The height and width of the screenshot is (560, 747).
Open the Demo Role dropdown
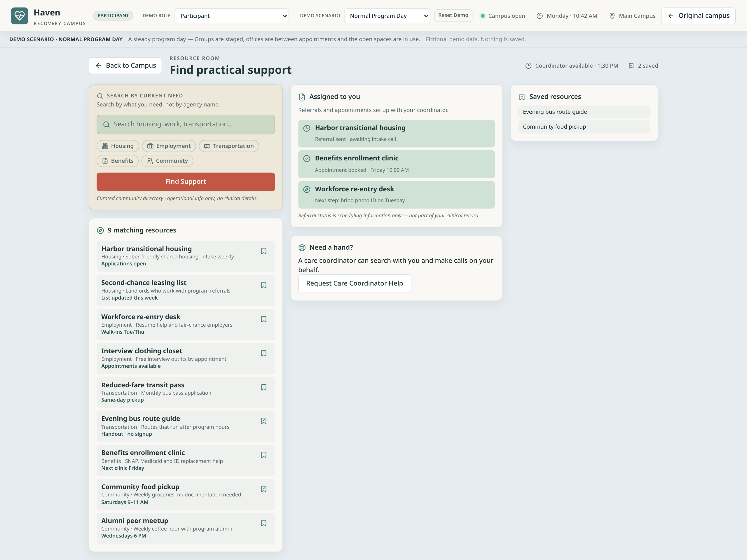tap(232, 16)
